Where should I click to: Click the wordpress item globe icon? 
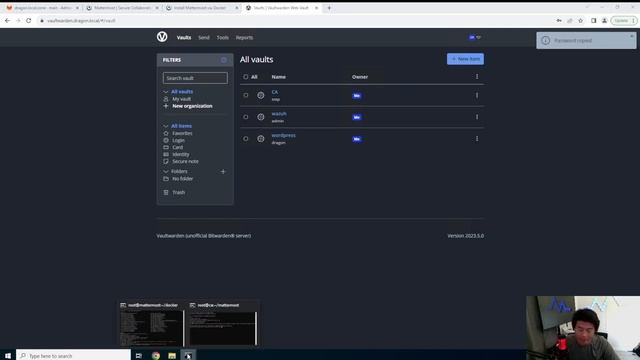261,139
